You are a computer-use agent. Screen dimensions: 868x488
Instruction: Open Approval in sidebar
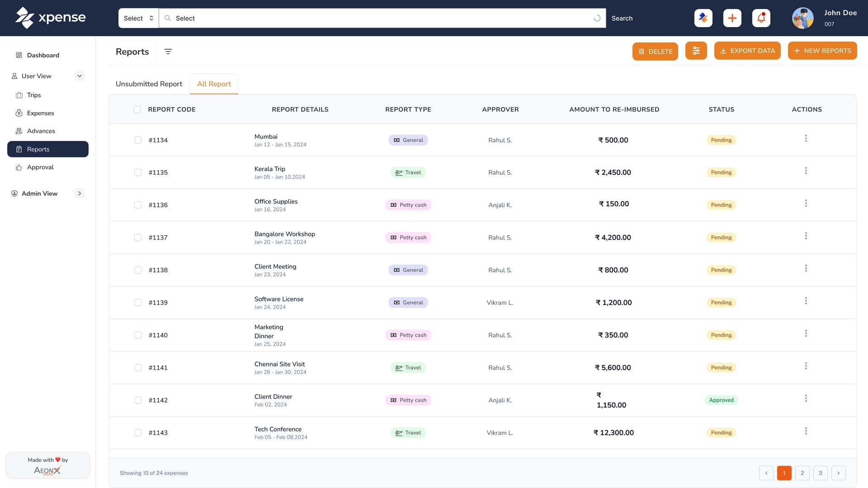48,167
